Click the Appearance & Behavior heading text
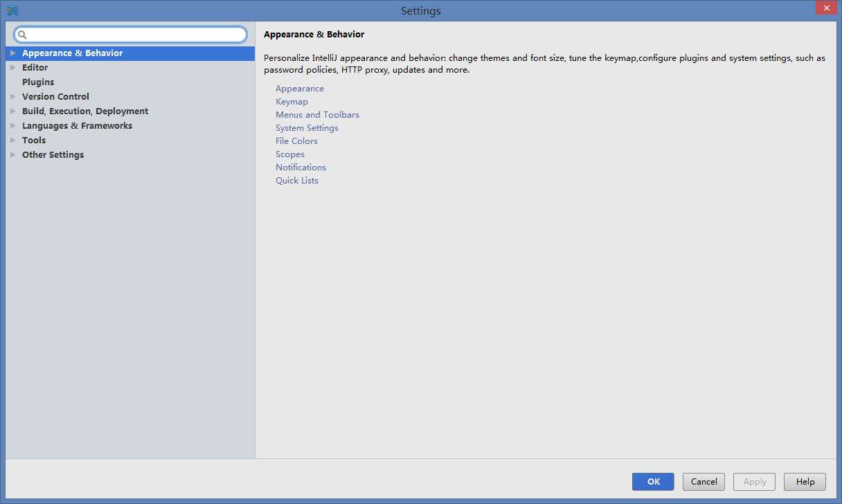842x504 pixels. [x=314, y=35]
